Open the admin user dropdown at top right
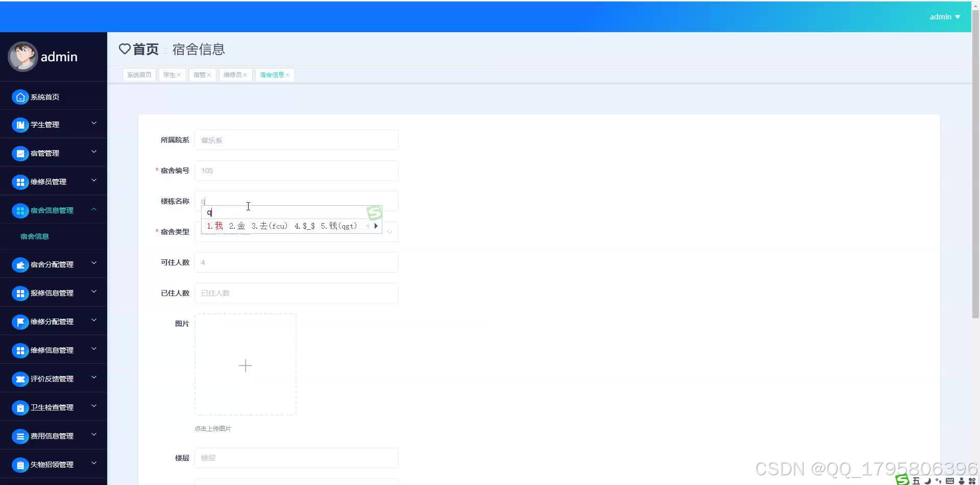 click(945, 17)
